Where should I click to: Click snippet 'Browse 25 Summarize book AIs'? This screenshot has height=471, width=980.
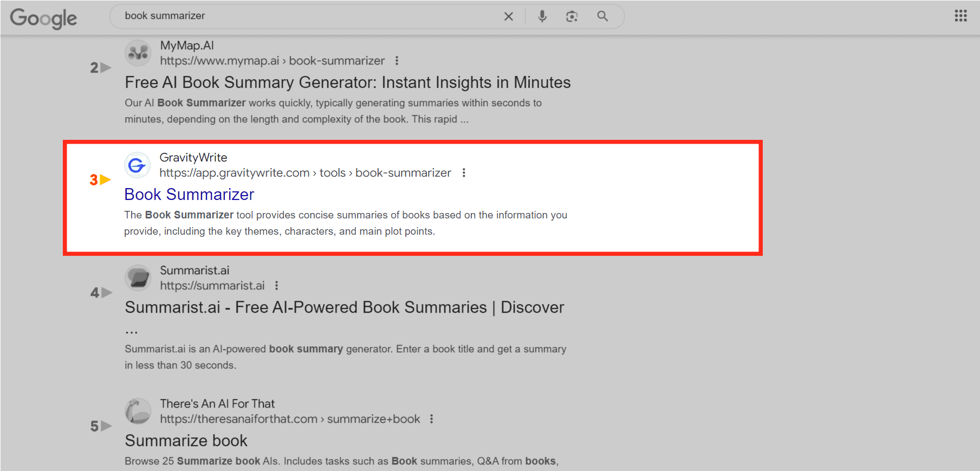pos(341,461)
